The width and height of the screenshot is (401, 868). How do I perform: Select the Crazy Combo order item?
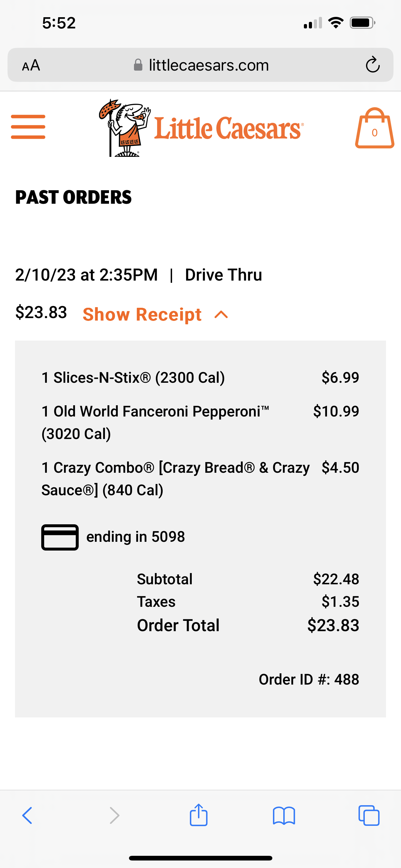[x=175, y=478]
